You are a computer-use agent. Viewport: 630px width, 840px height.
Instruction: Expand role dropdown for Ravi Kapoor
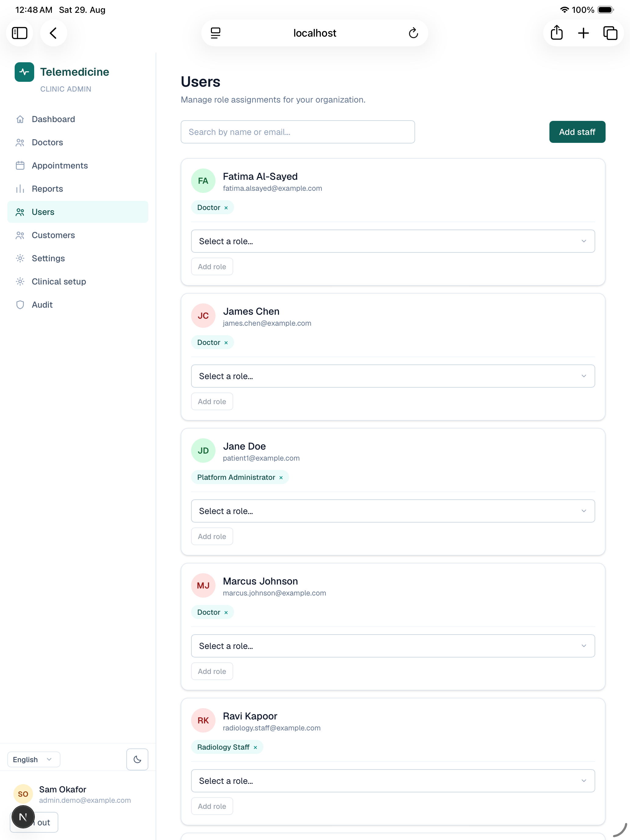click(x=393, y=781)
